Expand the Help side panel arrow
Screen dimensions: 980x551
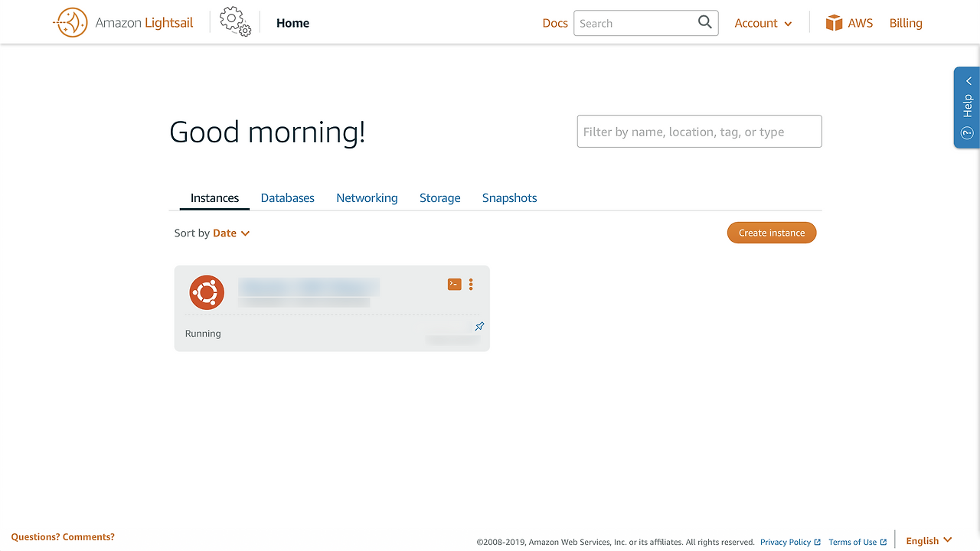click(969, 81)
